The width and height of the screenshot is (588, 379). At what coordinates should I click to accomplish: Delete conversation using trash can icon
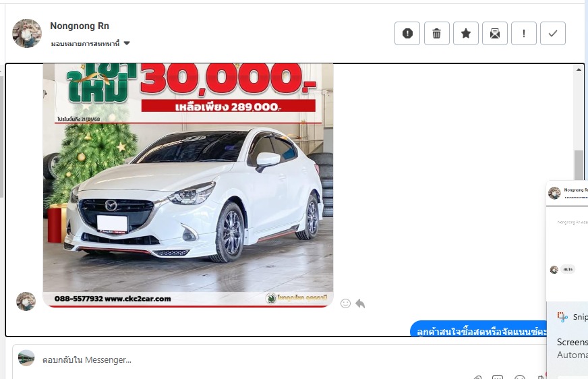(436, 33)
